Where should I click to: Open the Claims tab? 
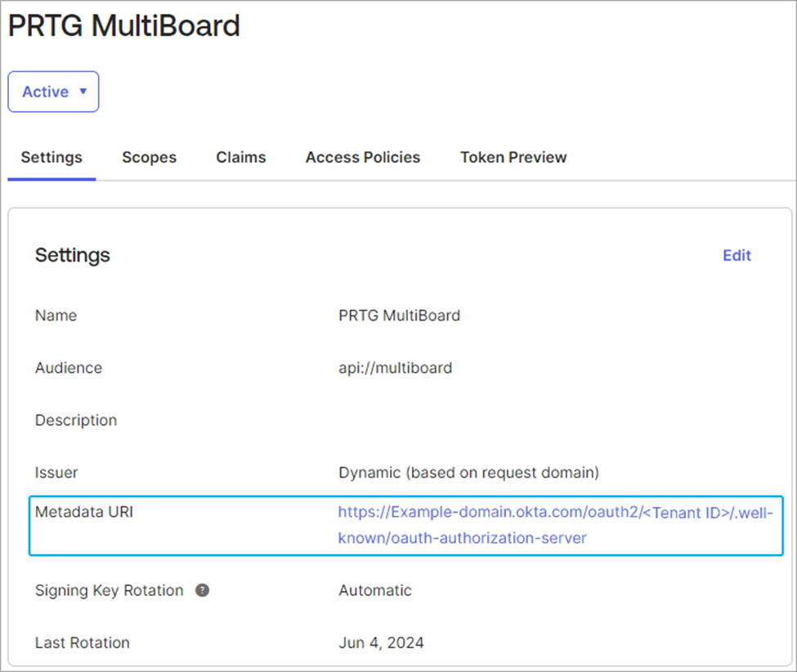241,158
